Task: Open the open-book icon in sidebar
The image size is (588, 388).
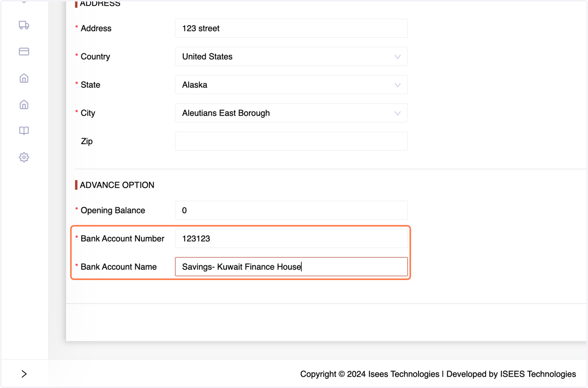Action: point(24,131)
